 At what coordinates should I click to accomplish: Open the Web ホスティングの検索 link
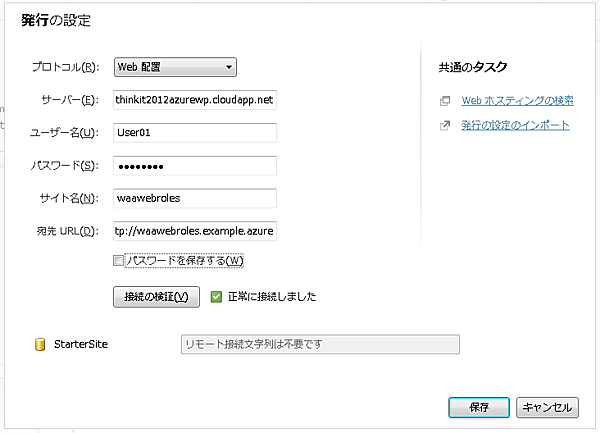517,101
